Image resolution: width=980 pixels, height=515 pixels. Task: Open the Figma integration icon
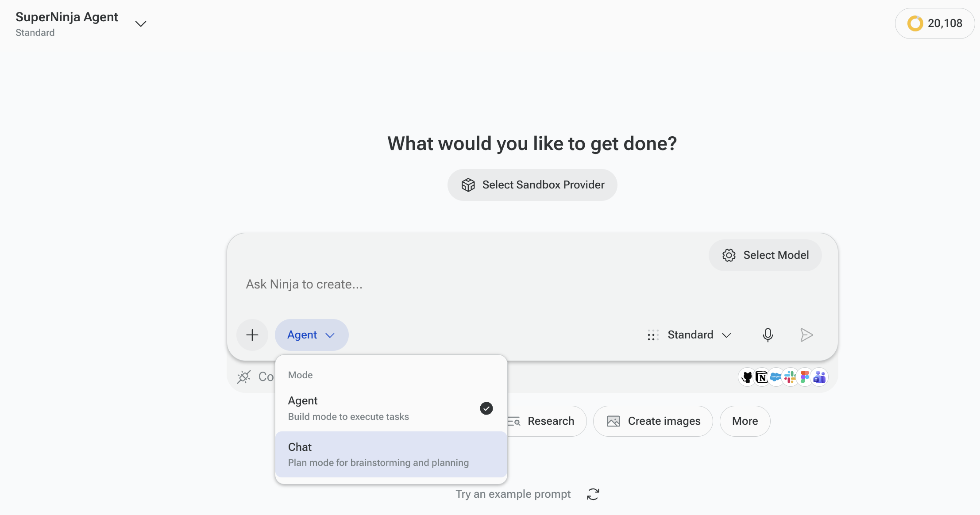[805, 377]
